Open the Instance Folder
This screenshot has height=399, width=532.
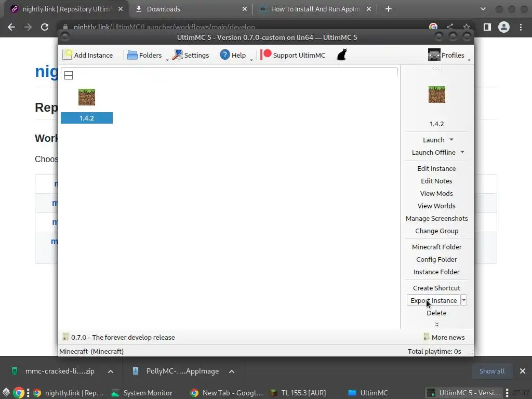point(436,272)
